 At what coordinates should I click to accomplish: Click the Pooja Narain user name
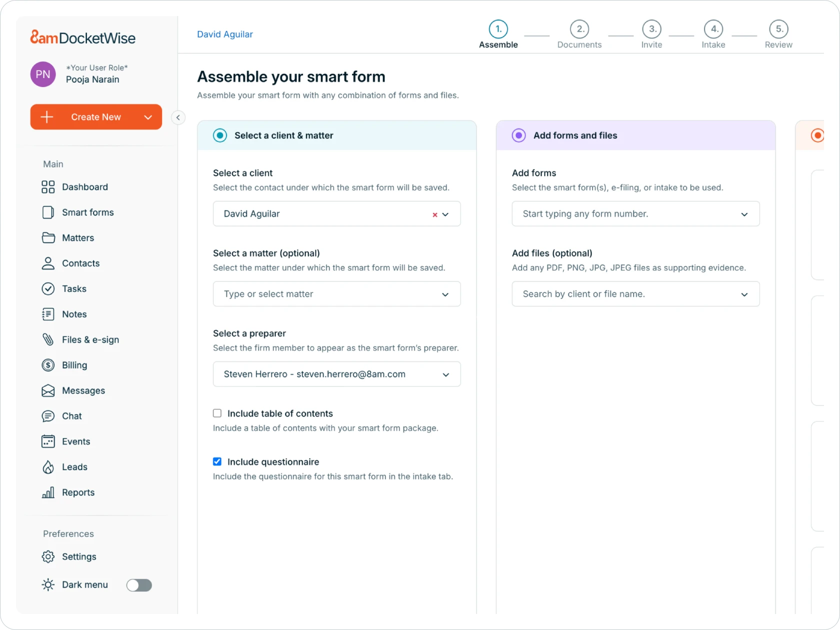(x=92, y=79)
